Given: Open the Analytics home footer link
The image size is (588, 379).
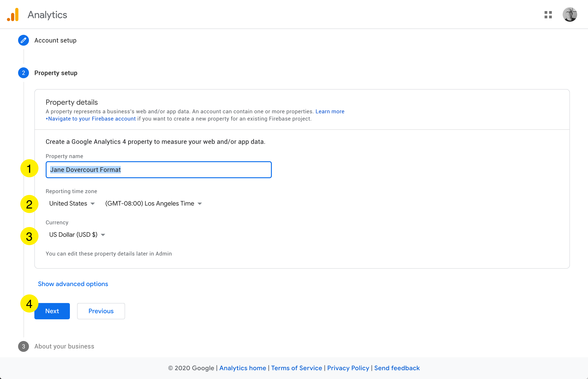Looking at the screenshot, I should pos(242,368).
